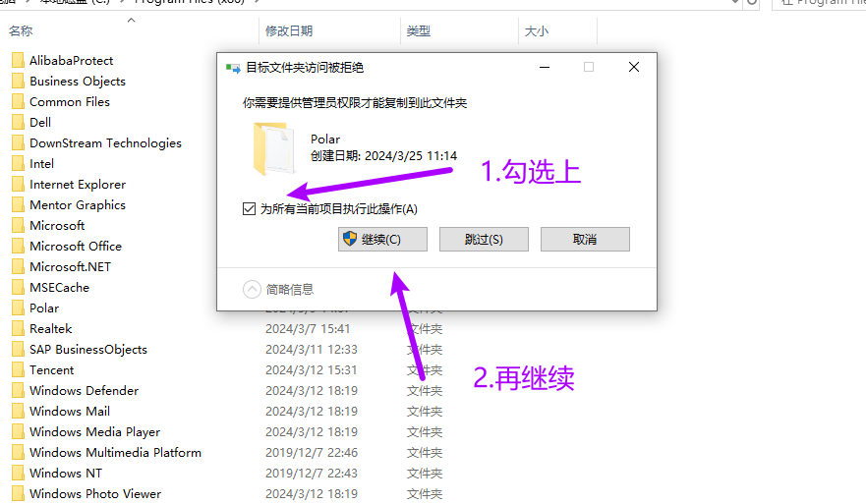The width and height of the screenshot is (866, 504).
Task: Select the MSECache folder name
Action: click(x=59, y=287)
